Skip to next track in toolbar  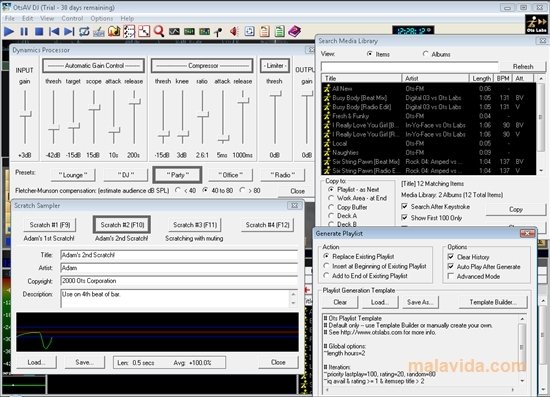(x=69, y=32)
